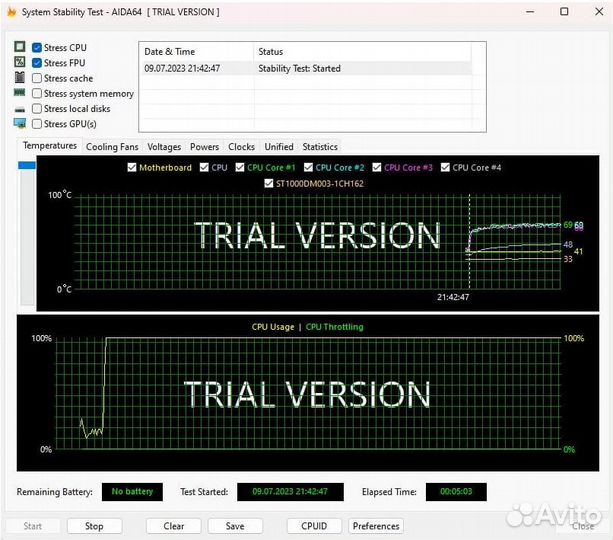Hide the Motherboard temperature graph line

132,167
